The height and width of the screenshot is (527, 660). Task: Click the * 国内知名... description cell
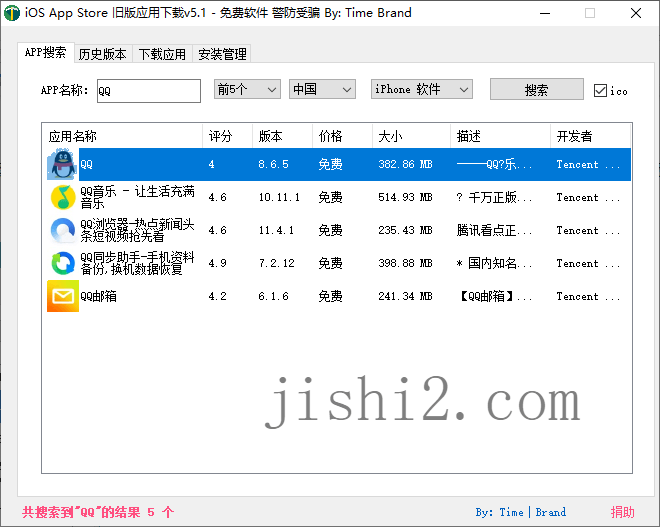click(494, 263)
